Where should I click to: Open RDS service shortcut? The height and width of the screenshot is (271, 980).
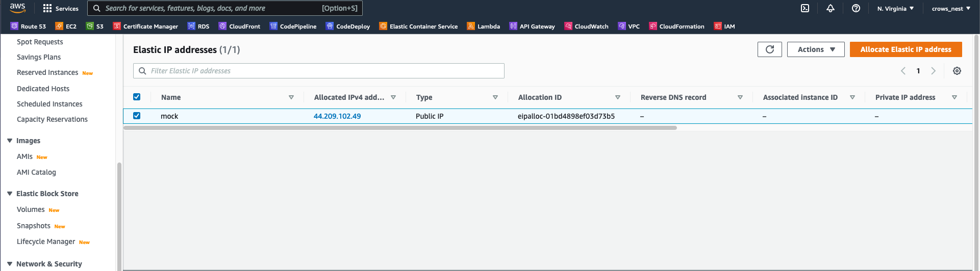pos(198,26)
